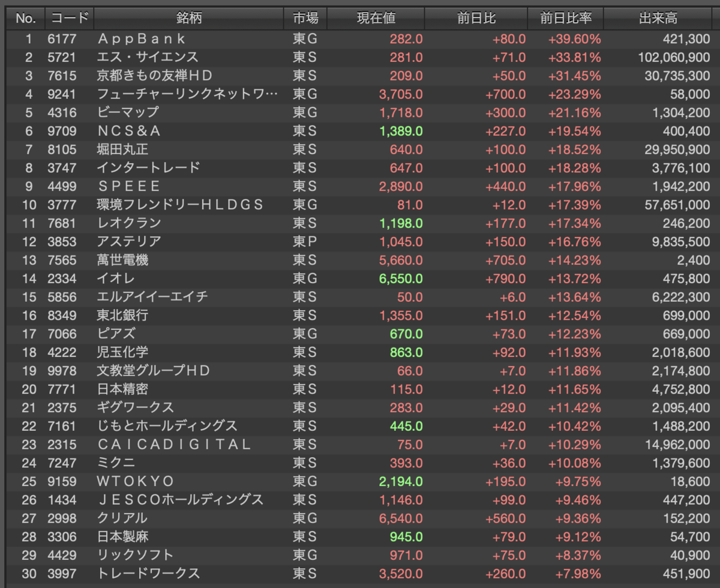Click the volume value 102,060,900

tap(674, 58)
